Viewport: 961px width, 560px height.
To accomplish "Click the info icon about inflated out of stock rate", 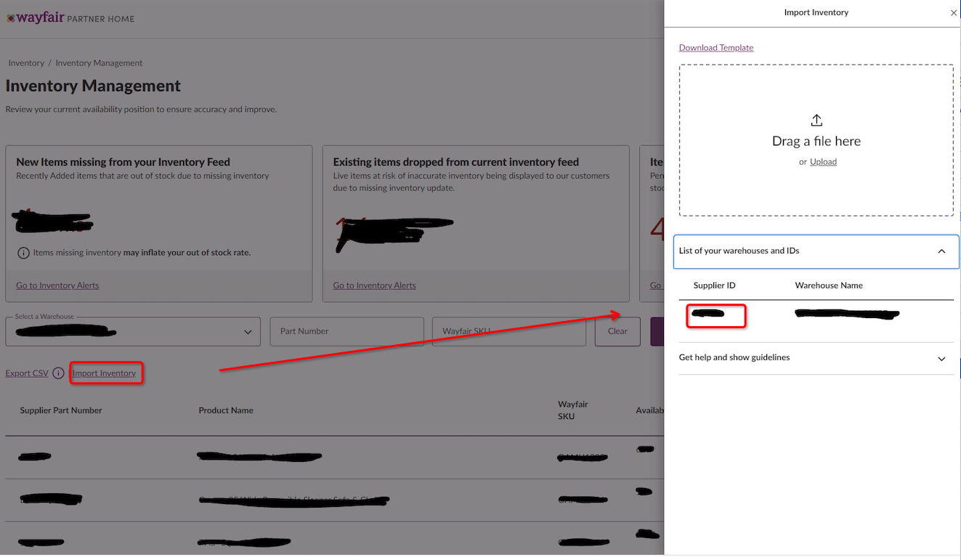I will click(23, 253).
